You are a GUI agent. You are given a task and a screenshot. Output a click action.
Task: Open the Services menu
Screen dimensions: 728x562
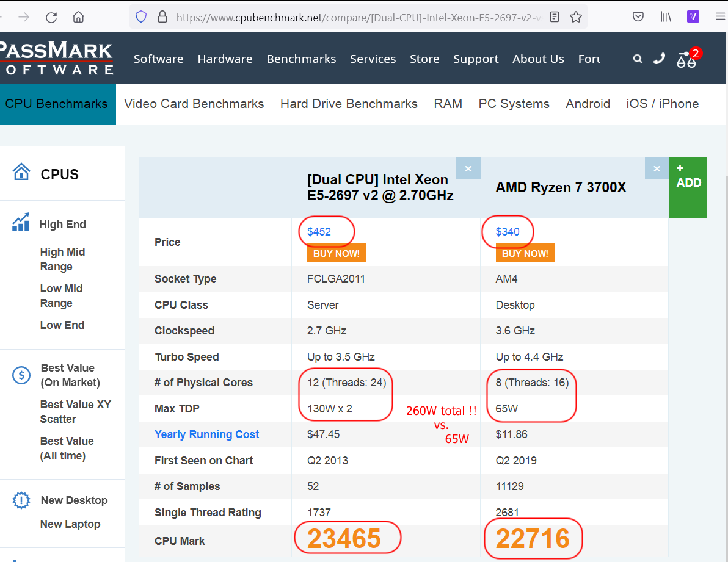[373, 59]
